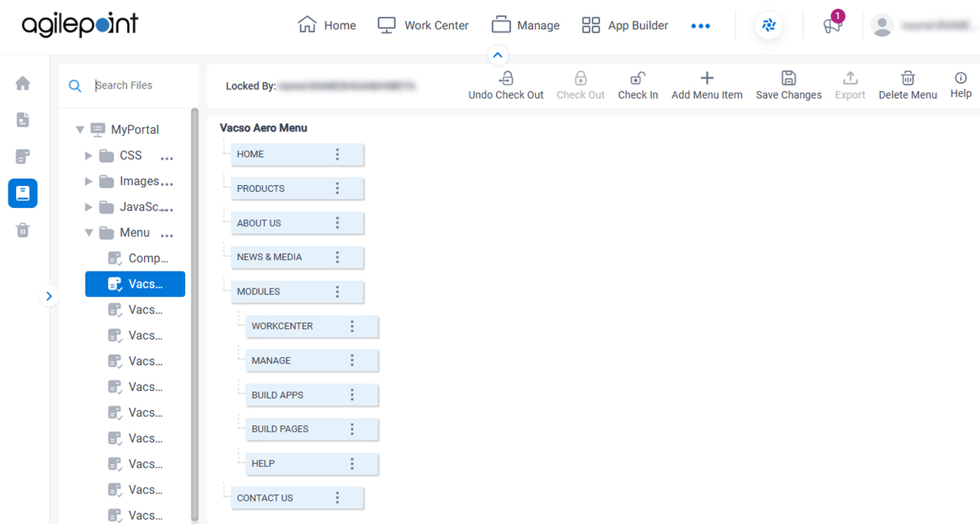
Task: Select the PRODUCTS menu item
Action: coord(297,189)
